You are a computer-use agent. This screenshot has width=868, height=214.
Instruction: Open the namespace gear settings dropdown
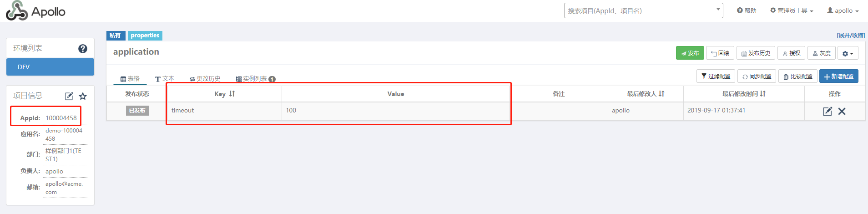click(848, 53)
